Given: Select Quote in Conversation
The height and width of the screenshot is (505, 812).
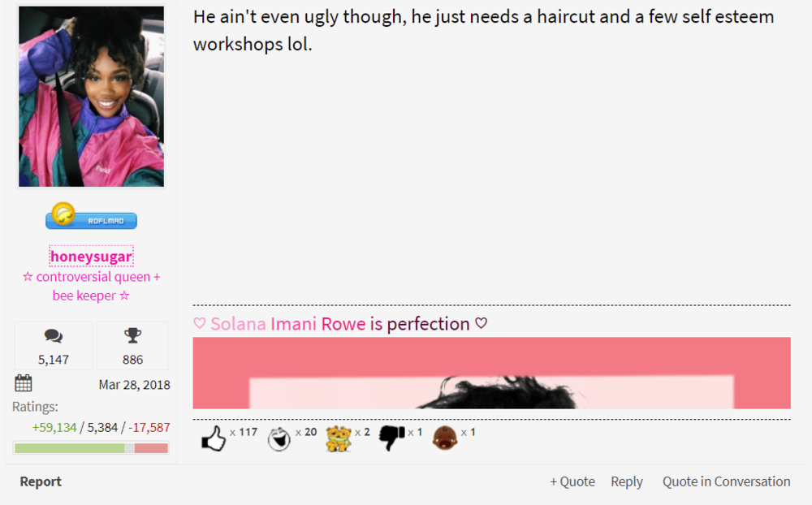Looking at the screenshot, I should click(727, 481).
